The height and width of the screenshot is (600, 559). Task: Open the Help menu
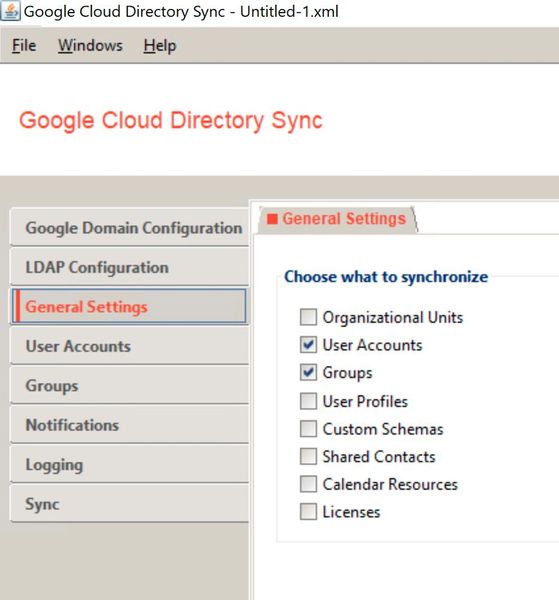coord(160,46)
